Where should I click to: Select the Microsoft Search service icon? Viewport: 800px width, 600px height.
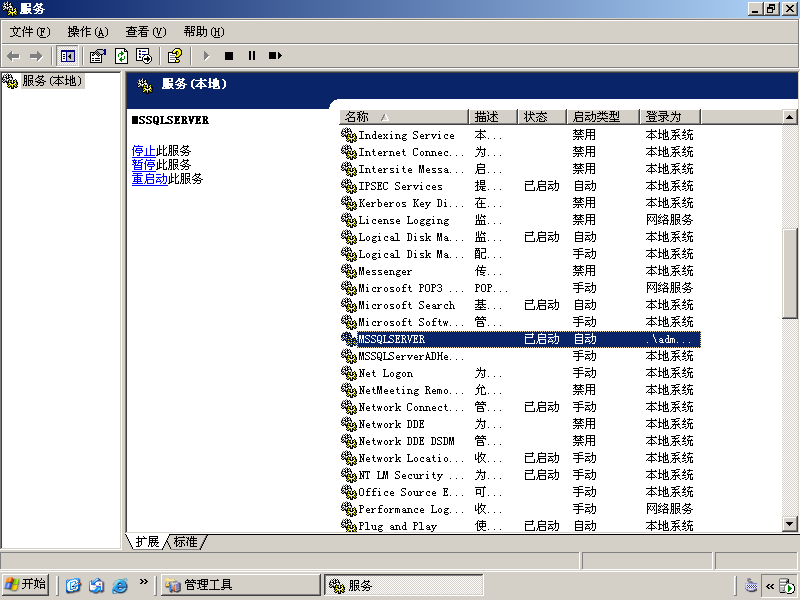tap(348, 306)
